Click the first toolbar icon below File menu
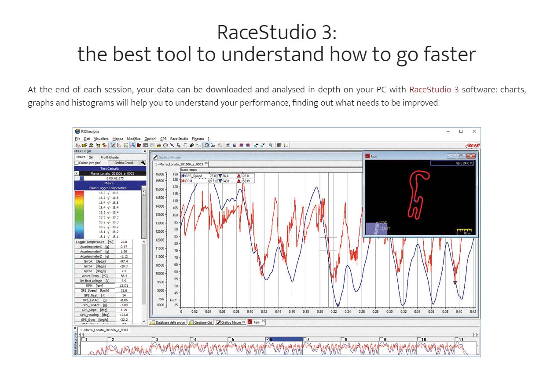The width and height of the screenshot is (554, 392). click(x=78, y=145)
